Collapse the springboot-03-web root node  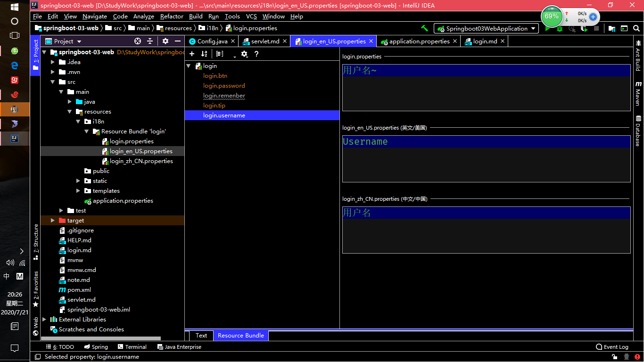[44, 52]
